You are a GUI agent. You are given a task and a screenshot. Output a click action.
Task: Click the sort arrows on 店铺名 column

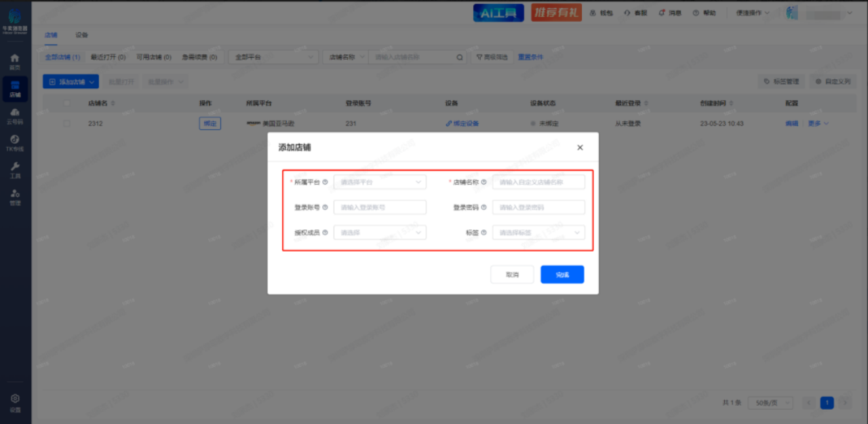[113, 103]
